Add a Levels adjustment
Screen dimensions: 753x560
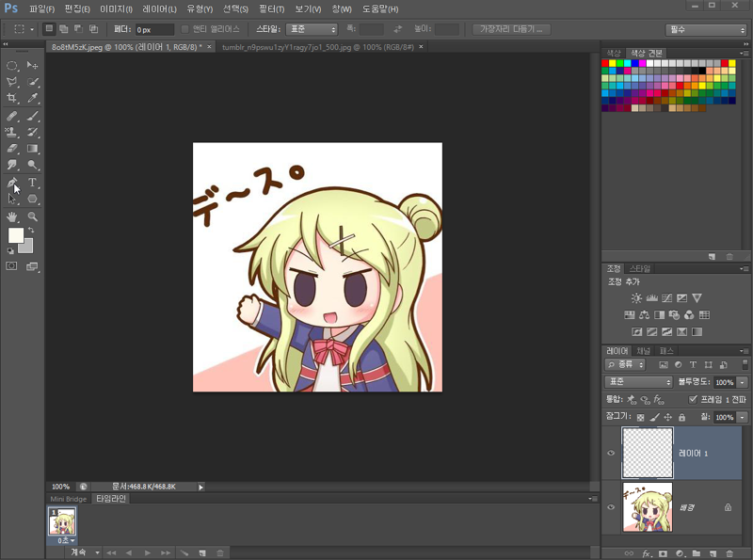(x=651, y=298)
